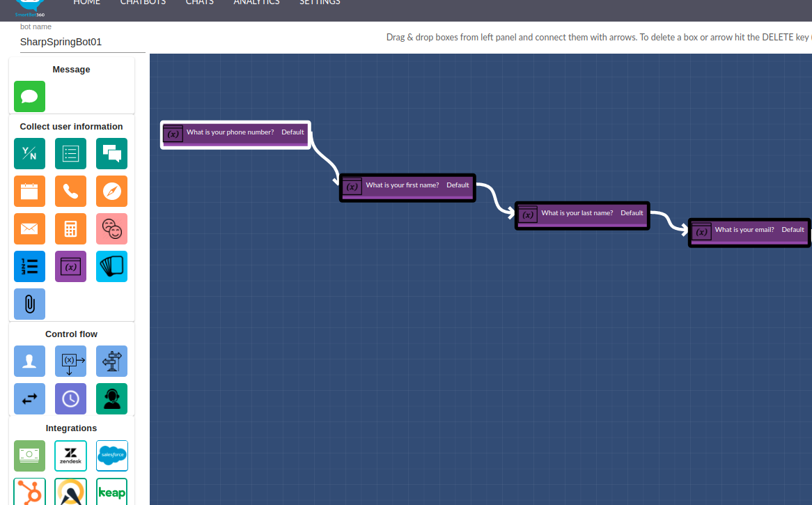
Task: Choose the person silhouette control flow block
Action: (29, 361)
